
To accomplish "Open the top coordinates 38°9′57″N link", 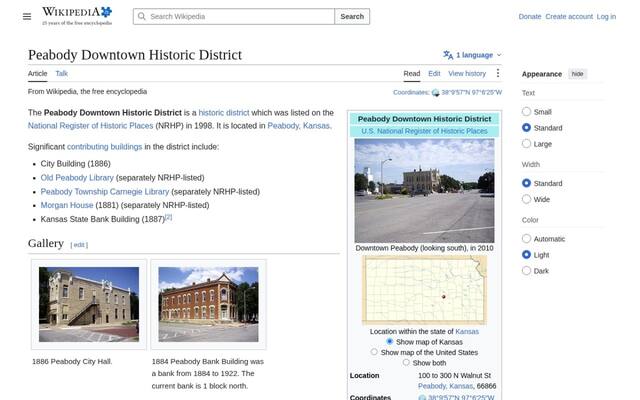I will coord(471,92).
